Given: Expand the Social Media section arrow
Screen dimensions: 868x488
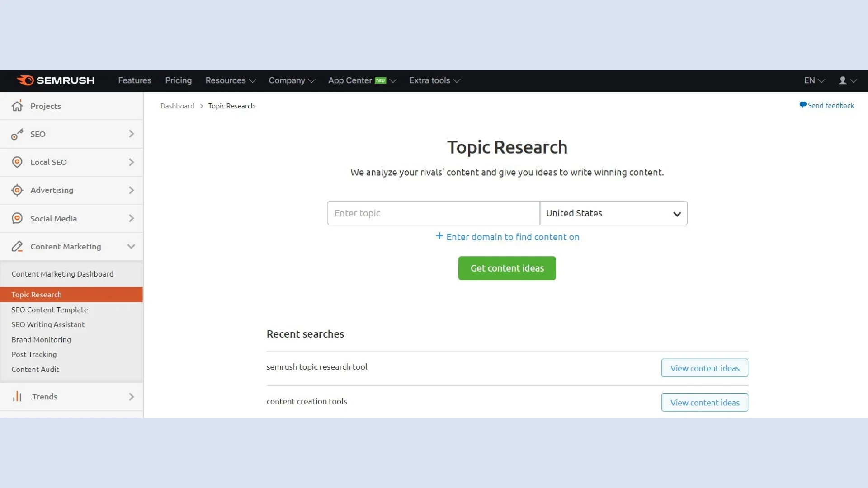Looking at the screenshot, I should click(131, 218).
